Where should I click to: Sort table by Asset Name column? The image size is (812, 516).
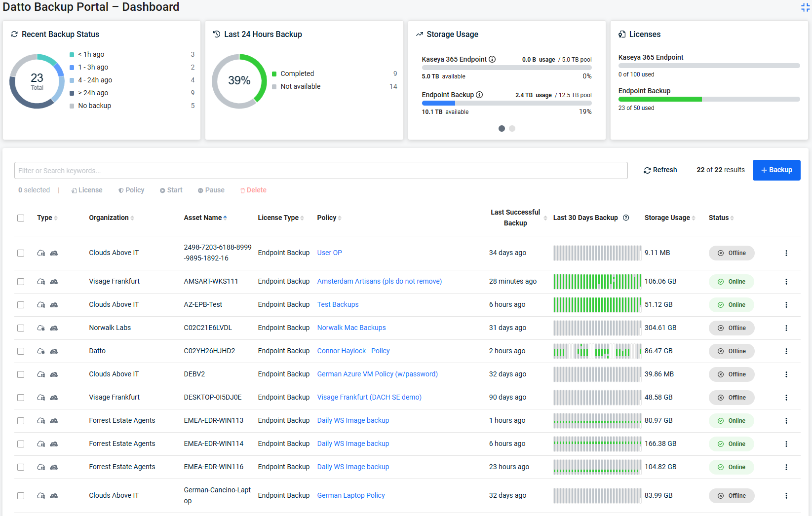[x=205, y=218]
